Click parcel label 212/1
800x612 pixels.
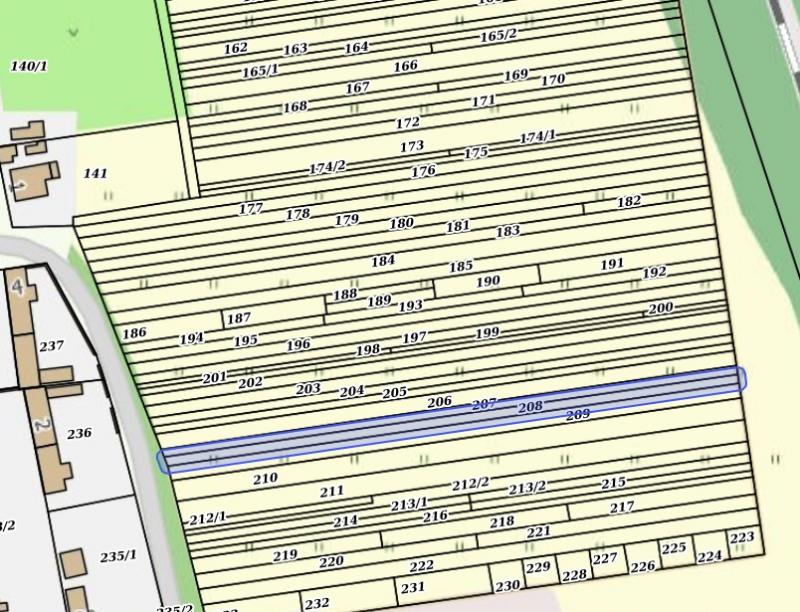click(x=208, y=519)
